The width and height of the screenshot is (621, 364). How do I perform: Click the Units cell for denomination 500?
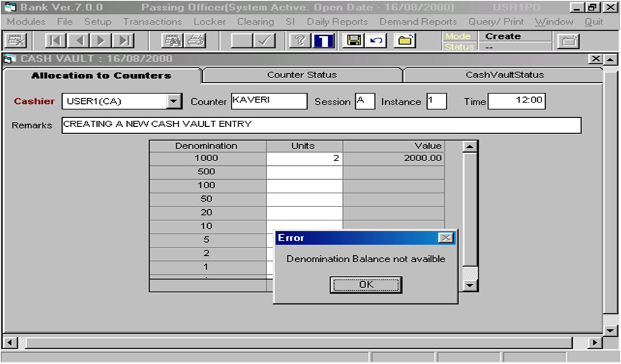pos(304,172)
